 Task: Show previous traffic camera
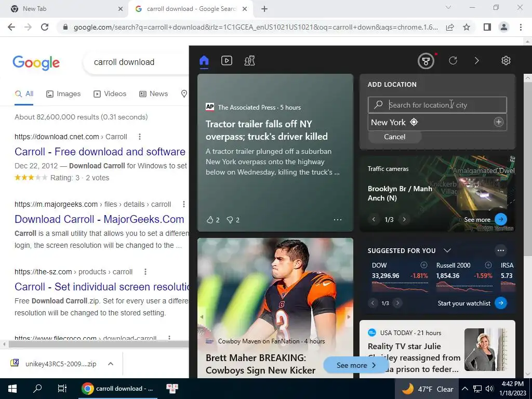(374, 220)
